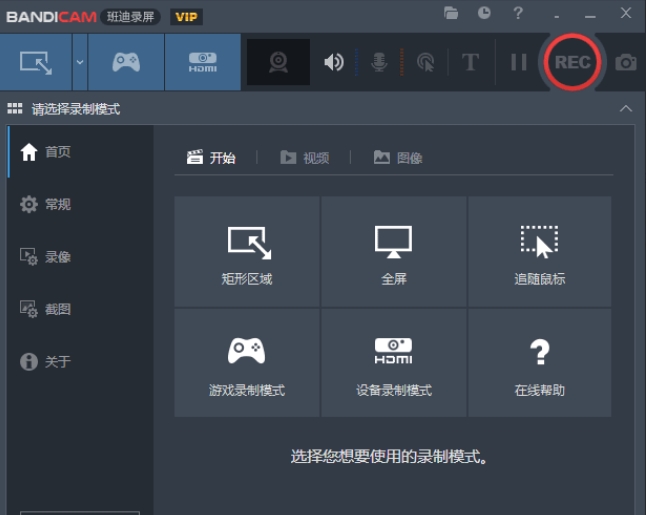Click the pause recording button
The width and height of the screenshot is (646, 515).
(519, 62)
